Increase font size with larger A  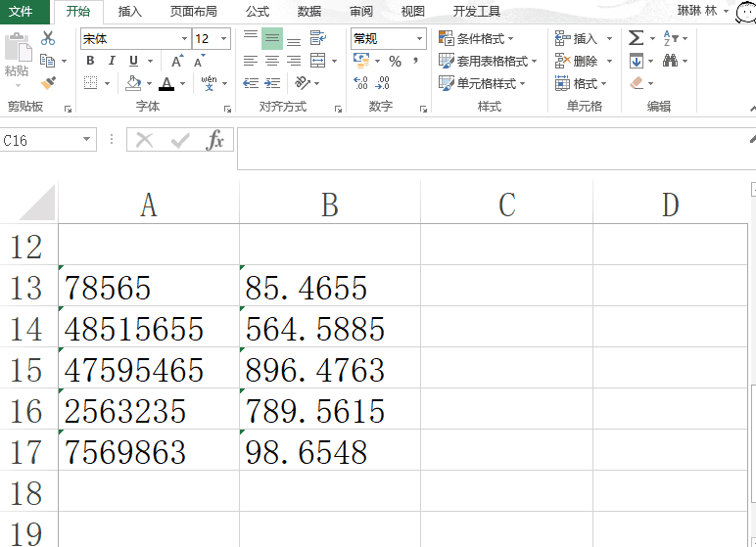point(177,61)
